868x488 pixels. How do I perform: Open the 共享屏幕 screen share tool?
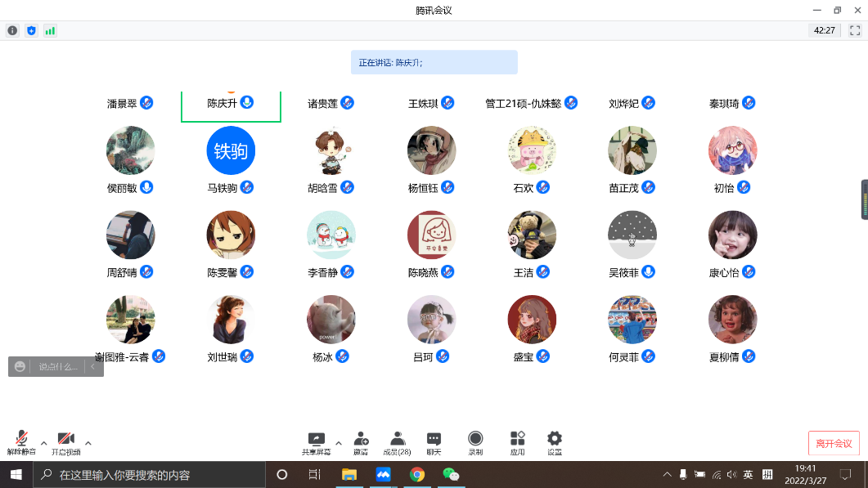[x=316, y=442]
